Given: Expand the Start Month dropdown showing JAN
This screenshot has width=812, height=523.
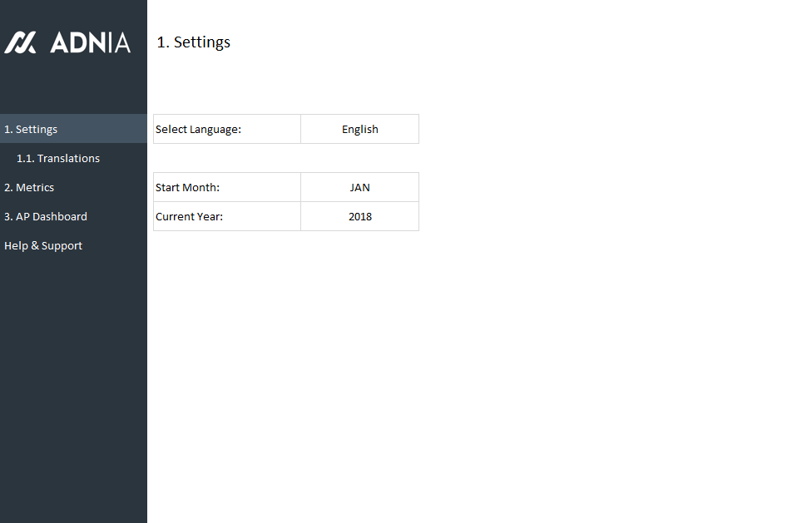Looking at the screenshot, I should point(359,187).
